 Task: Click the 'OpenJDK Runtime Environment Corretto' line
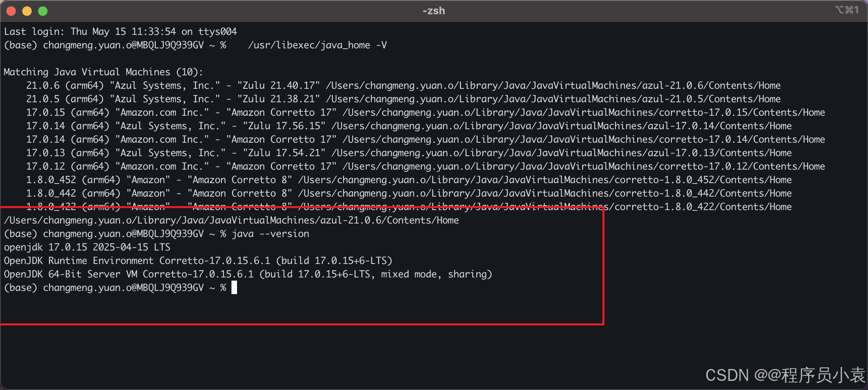(198, 261)
